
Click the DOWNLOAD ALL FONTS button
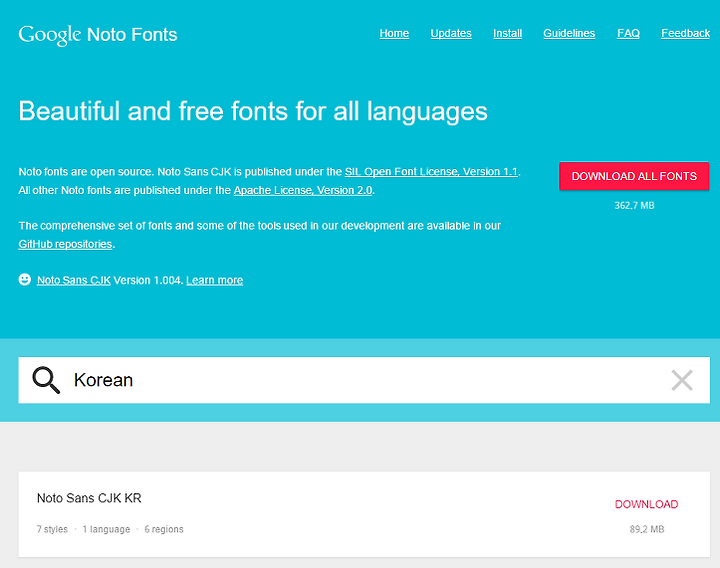[x=634, y=176]
